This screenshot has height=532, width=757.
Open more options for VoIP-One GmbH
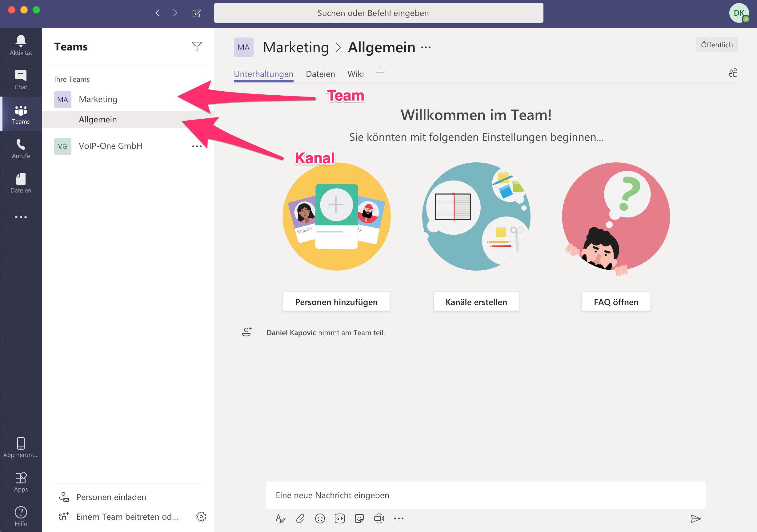click(197, 146)
